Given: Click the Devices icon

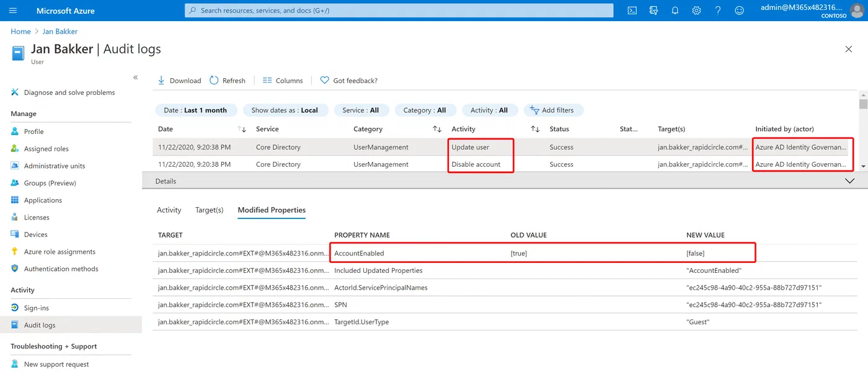Looking at the screenshot, I should 15,234.
